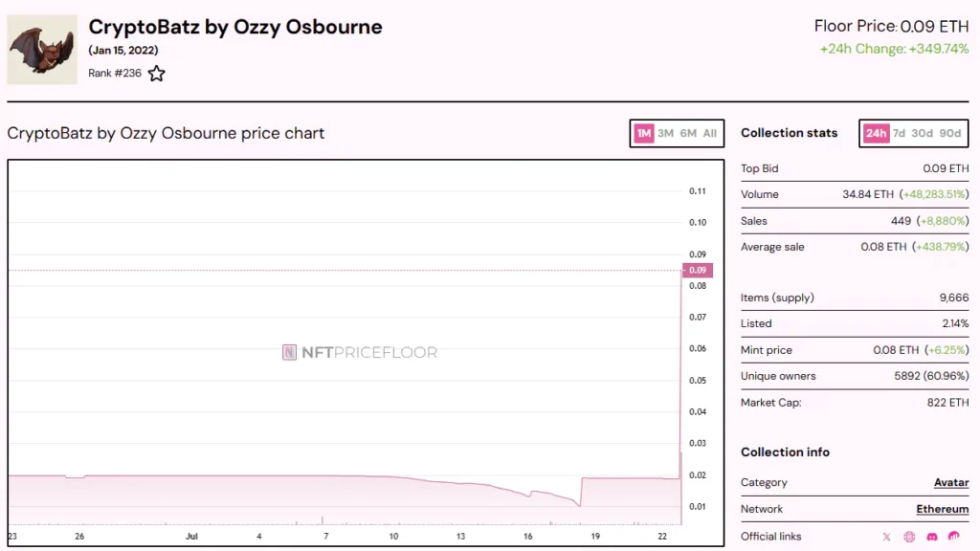Show the All-time chart range
The height and width of the screenshot is (551, 980).
tap(709, 133)
